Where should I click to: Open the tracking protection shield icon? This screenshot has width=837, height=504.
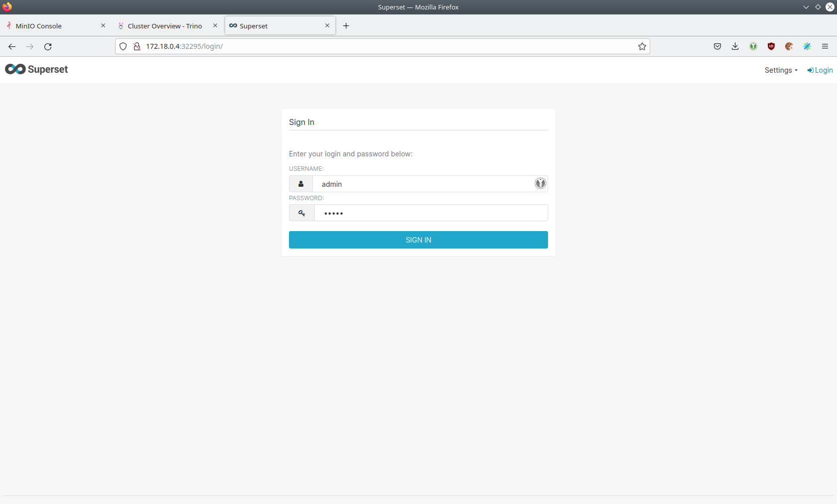point(123,46)
